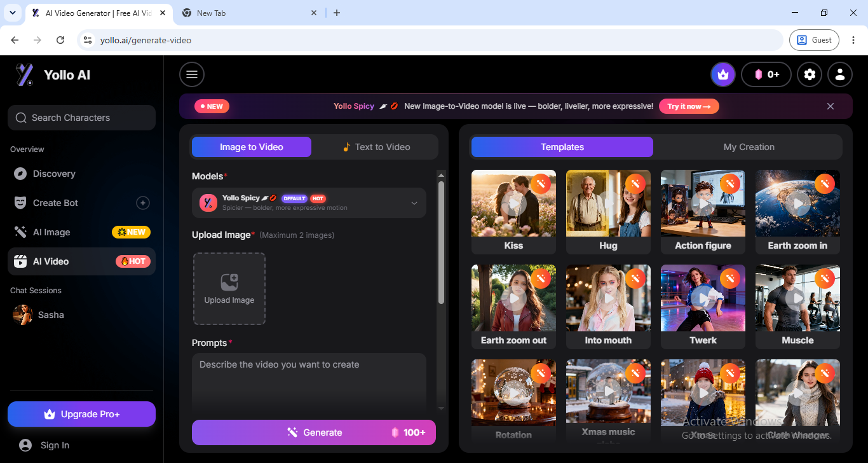The height and width of the screenshot is (463, 868).
Task: Open the hamburger menu button
Action: (x=192, y=74)
